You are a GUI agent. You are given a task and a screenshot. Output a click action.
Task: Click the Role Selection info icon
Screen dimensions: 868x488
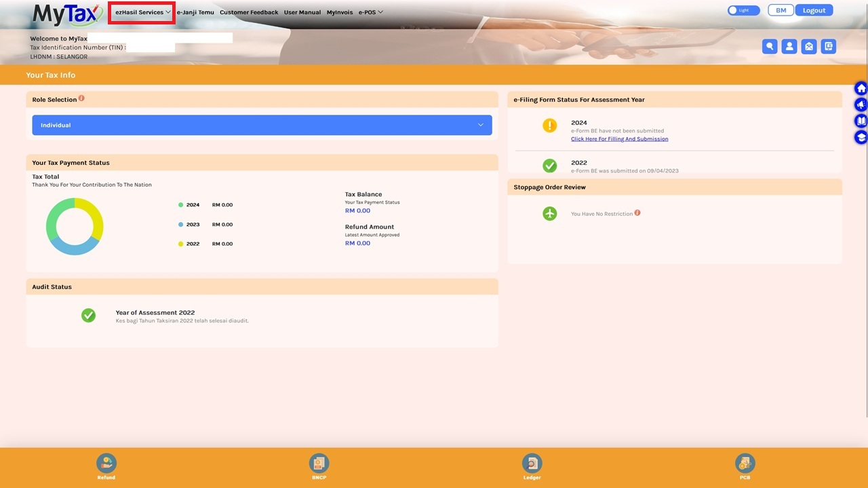coord(81,98)
